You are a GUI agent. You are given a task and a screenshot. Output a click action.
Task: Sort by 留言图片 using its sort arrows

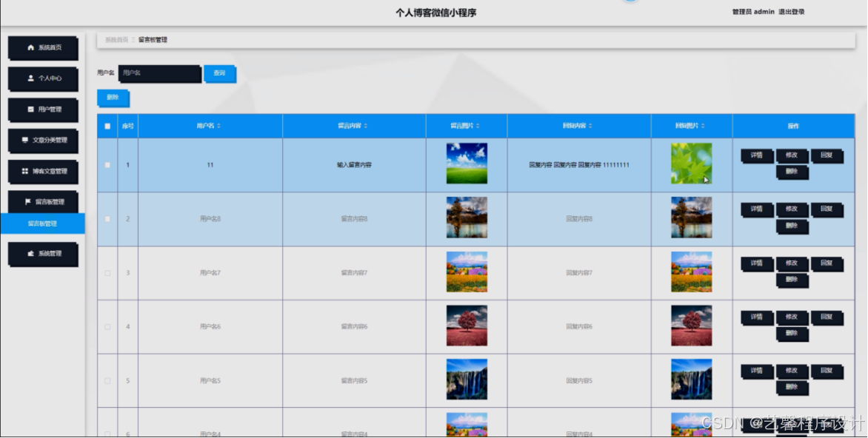pyautogui.click(x=478, y=126)
